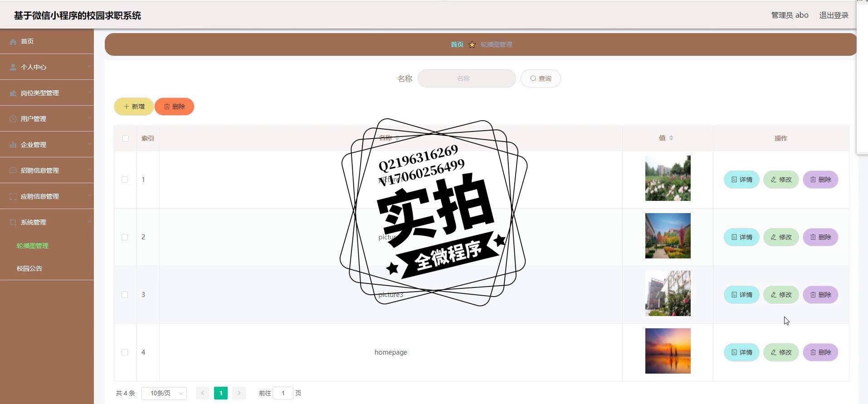Click 修改 for row 1

click(x=781, y=180)
